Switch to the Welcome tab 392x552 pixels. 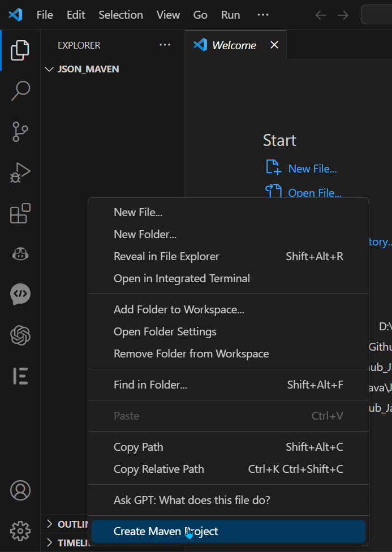coord(233,45)
